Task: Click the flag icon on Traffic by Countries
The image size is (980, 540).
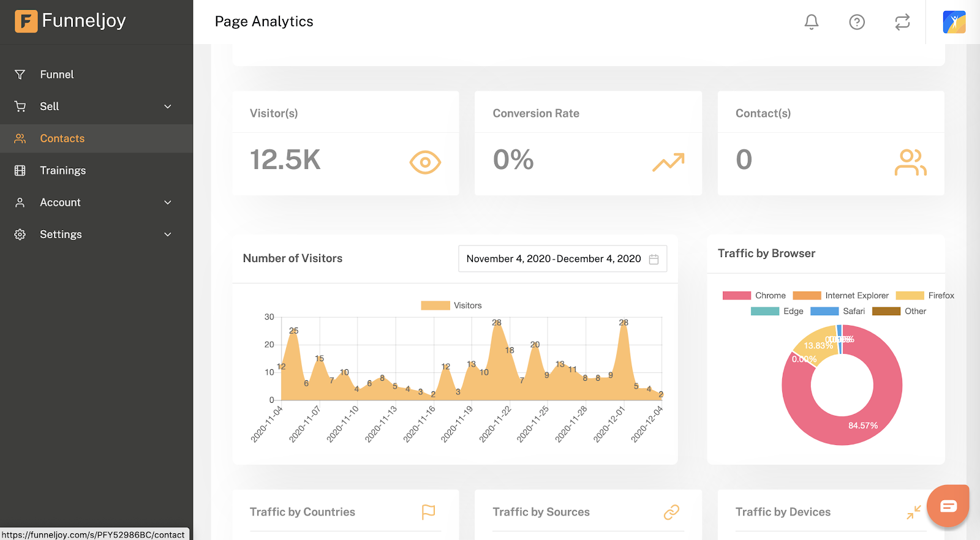Action: [x=428, y=512]
